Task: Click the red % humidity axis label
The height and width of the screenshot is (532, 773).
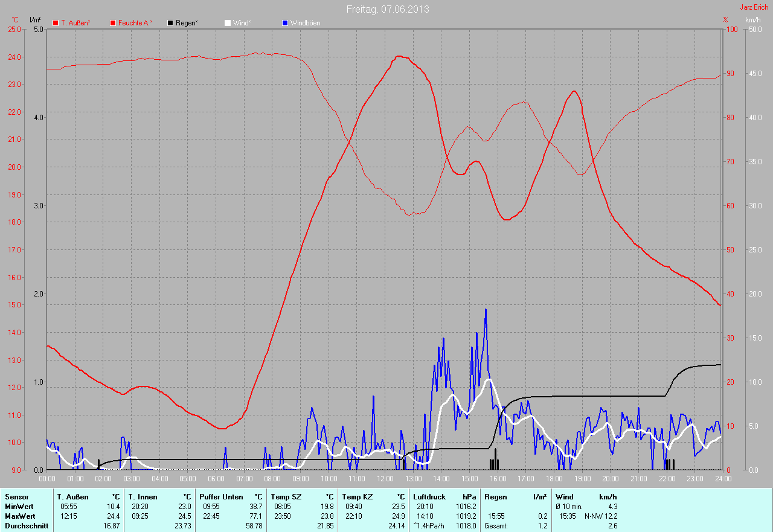Action: 725,20
